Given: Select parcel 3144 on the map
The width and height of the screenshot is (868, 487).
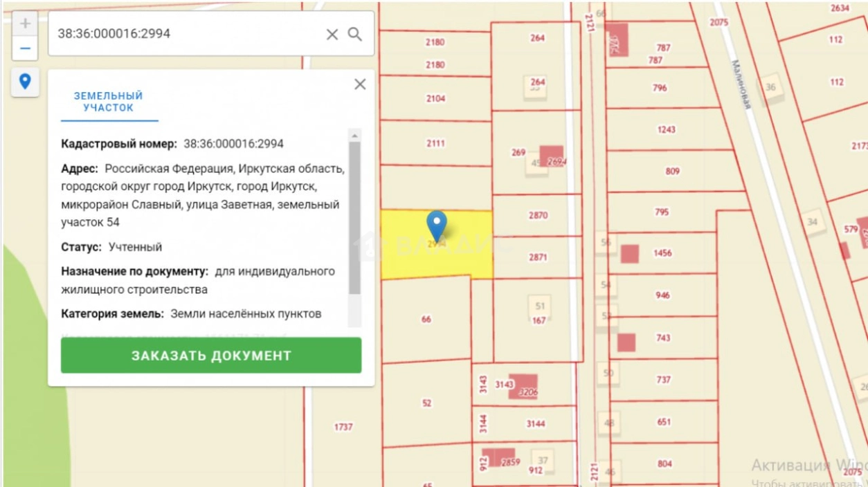Looking at the screenshot, I should [x=535, y=423].
